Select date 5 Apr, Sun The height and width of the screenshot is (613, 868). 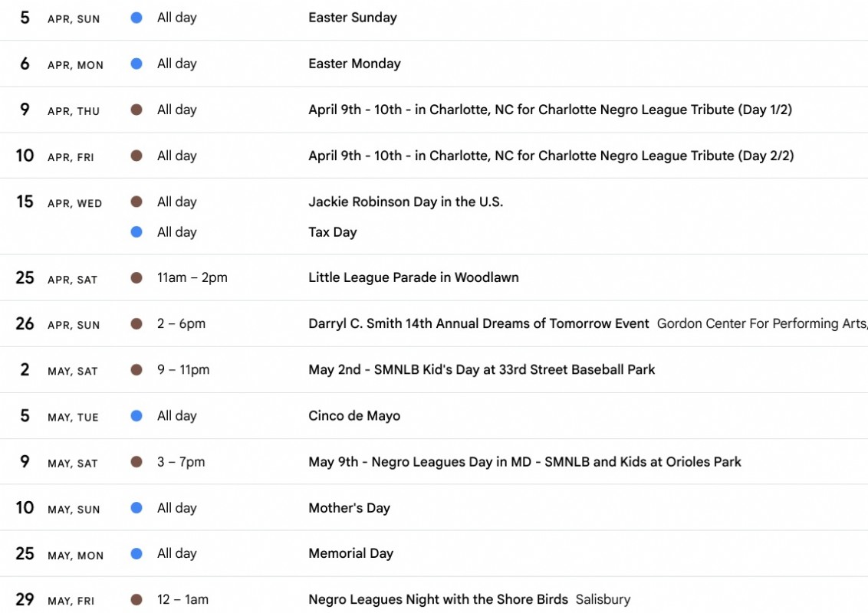pos(25,18)
